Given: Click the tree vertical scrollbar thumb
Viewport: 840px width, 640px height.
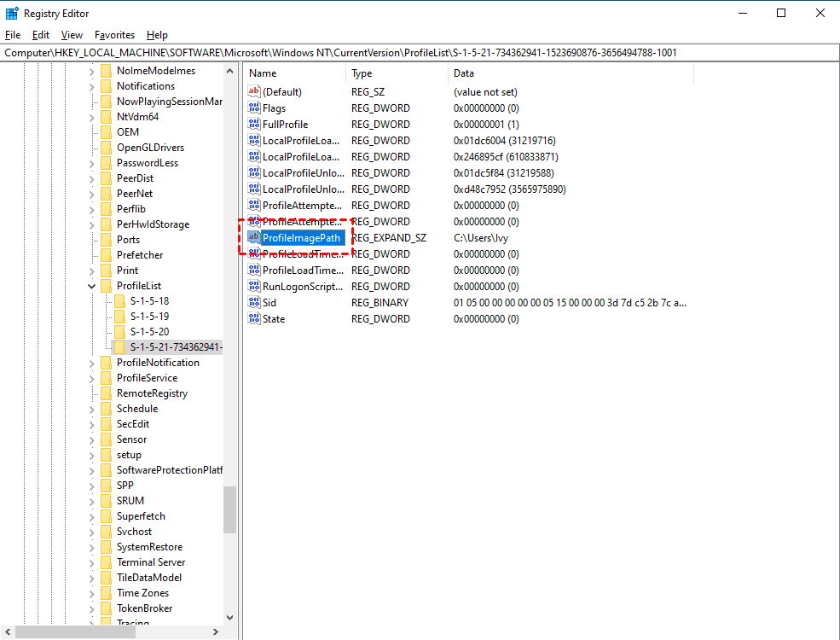Looking at the screenshot, I should (229, 509).
